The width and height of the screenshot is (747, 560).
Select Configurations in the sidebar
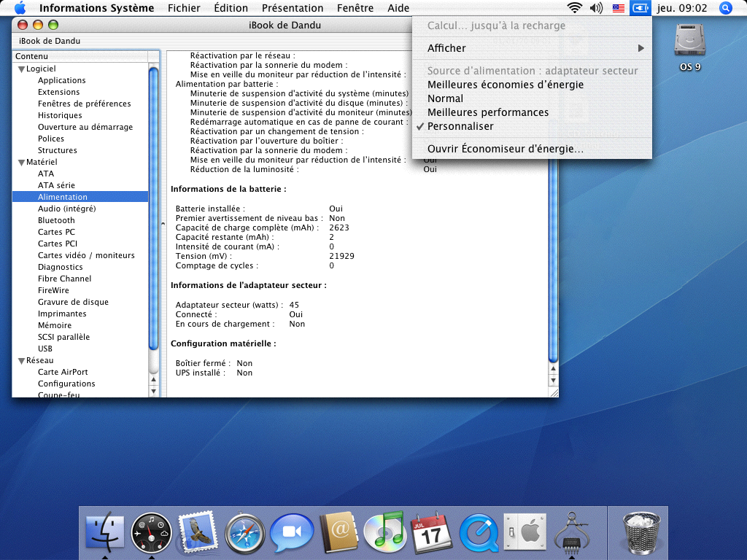point(66,384)
